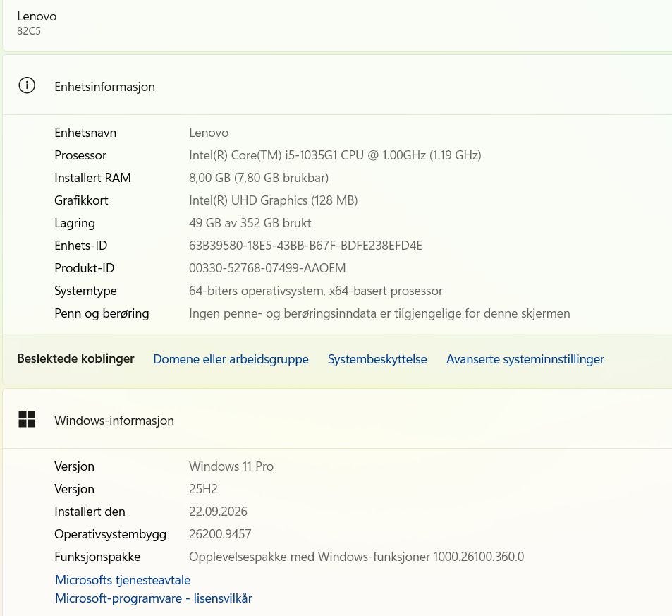Click the model number "82C5" at the top

(29, 31)
